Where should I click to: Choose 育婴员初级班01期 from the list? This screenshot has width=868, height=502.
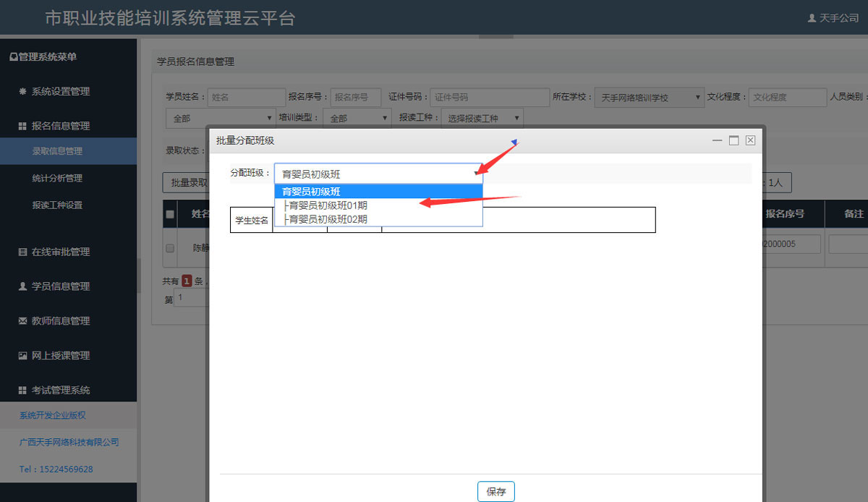pyautogui.click(x=327, y=205)
